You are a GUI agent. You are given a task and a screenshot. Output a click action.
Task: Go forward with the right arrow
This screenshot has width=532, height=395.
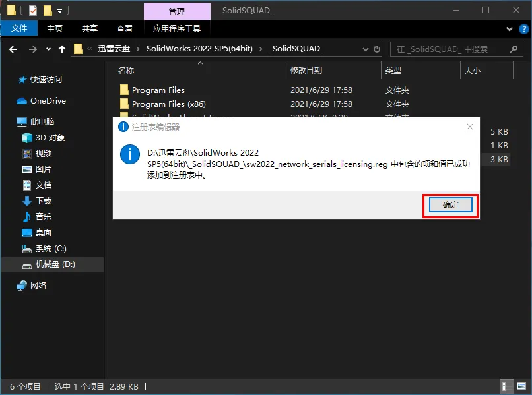[x=33, y=49]
